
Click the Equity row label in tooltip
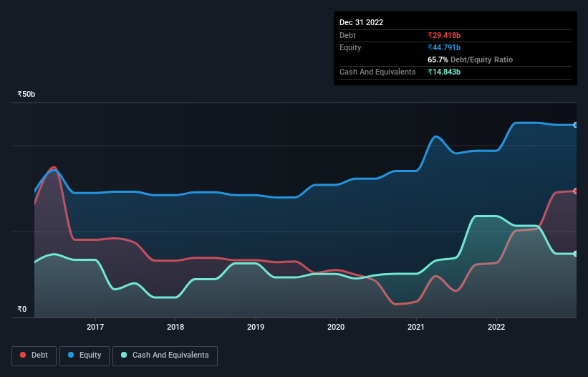pyautogui.click(x=350, y=47)
